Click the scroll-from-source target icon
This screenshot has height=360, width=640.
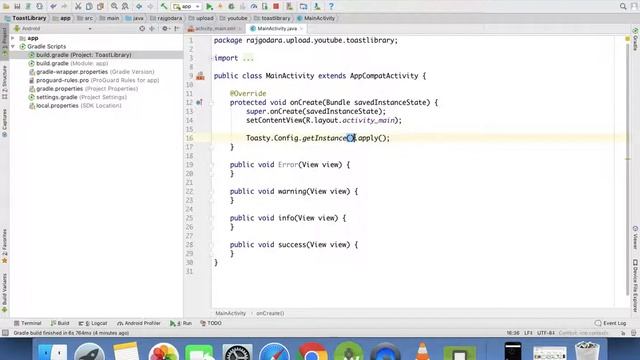[142, 29]
